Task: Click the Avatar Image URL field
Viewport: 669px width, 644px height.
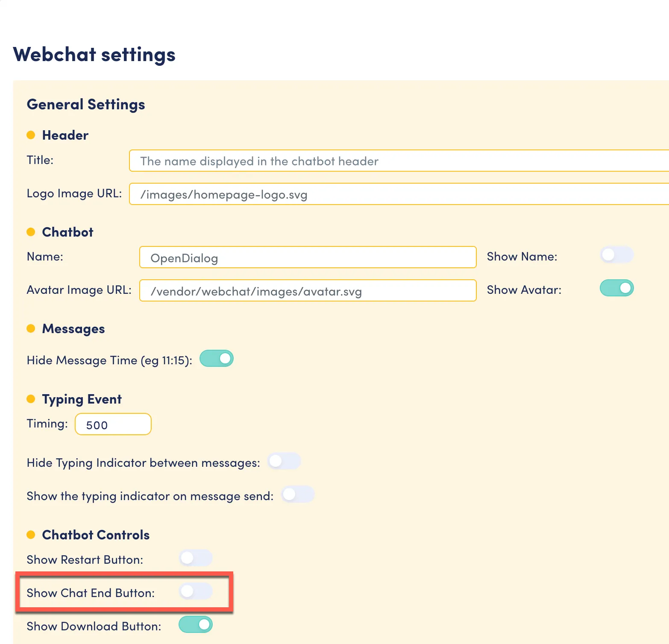Action: pos(308,291)
